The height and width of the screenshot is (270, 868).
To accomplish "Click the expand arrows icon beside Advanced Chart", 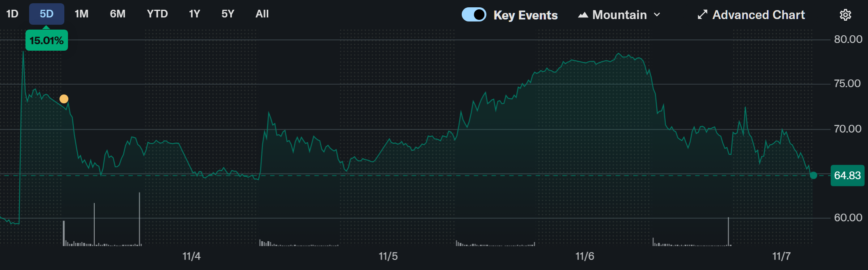I will tap(702, 15).
